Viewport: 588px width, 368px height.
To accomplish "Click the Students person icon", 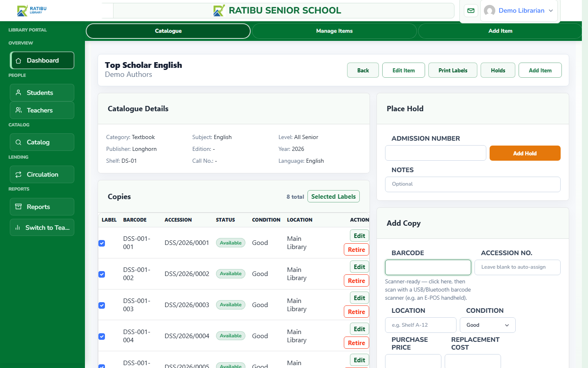I will (18, 93).
